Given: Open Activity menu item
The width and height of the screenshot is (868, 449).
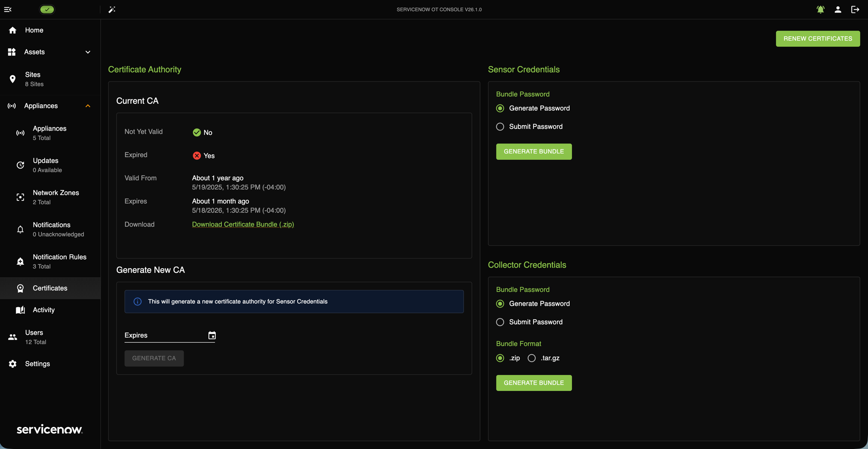Looking at the screenshot, I should [50, 310].
